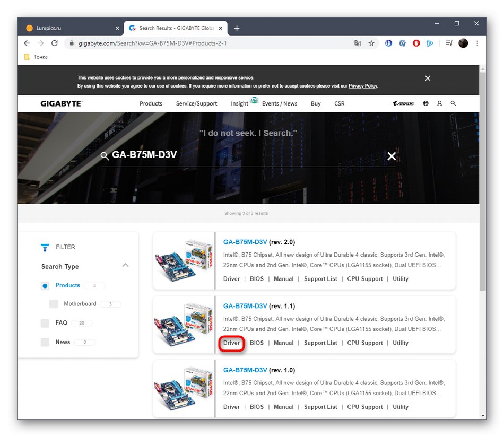The width and height of the screenshot is (504, 437).
Task: Open BIOS link for rev. 1.0
Action: (256, 407)
